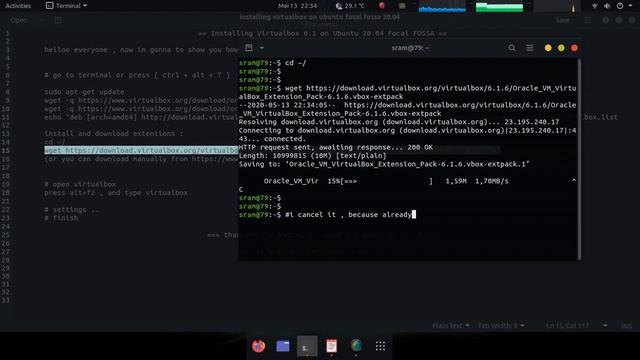Click the 'Length: 10999815 (10M)' terminal line
The width and height of the screenshot is (640, 360).
pos(312,156)
